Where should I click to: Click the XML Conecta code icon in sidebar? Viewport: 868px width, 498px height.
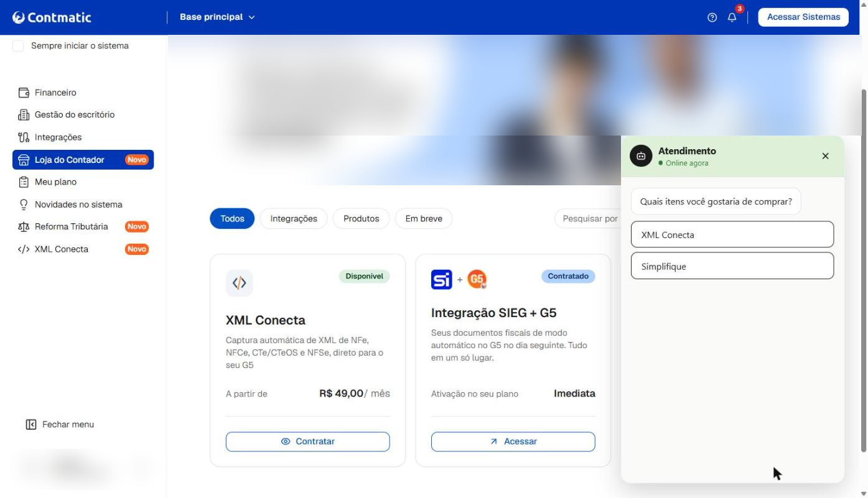tap(24, 249)
